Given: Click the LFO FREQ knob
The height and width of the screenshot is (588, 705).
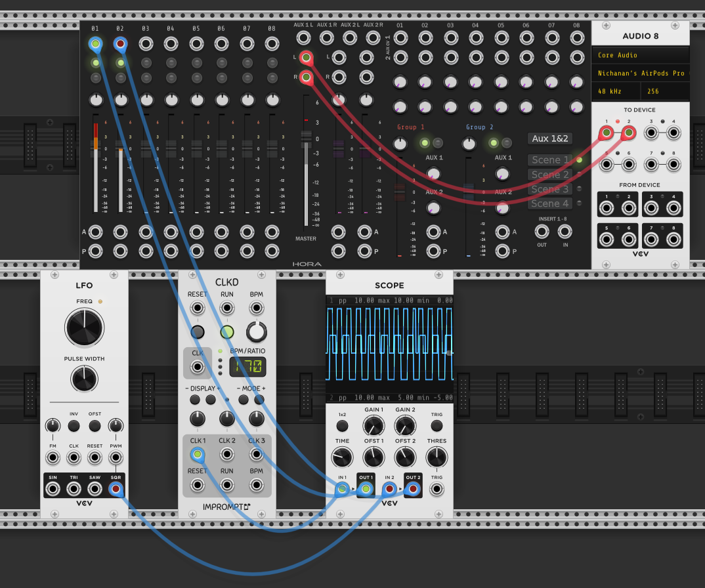Looking at the screenshot, I should click(84, 327).
